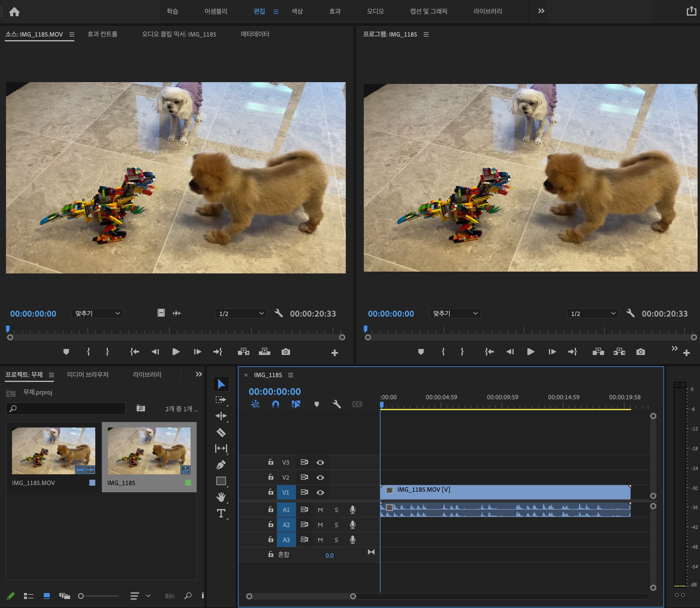Open timeline wrench display settings
The height and width of the screenshot is (608, 700).
pos(337,404)
